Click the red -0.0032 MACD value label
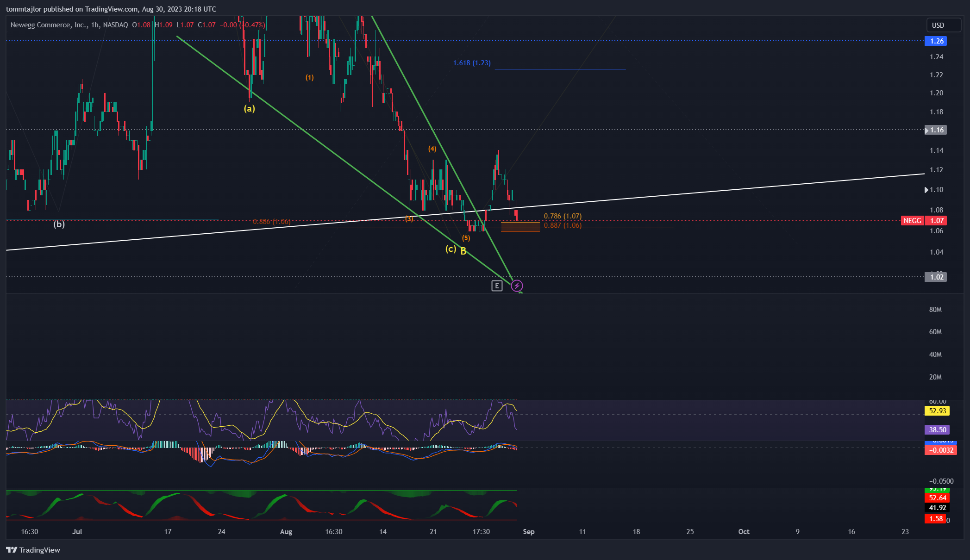 pos(940,450)
